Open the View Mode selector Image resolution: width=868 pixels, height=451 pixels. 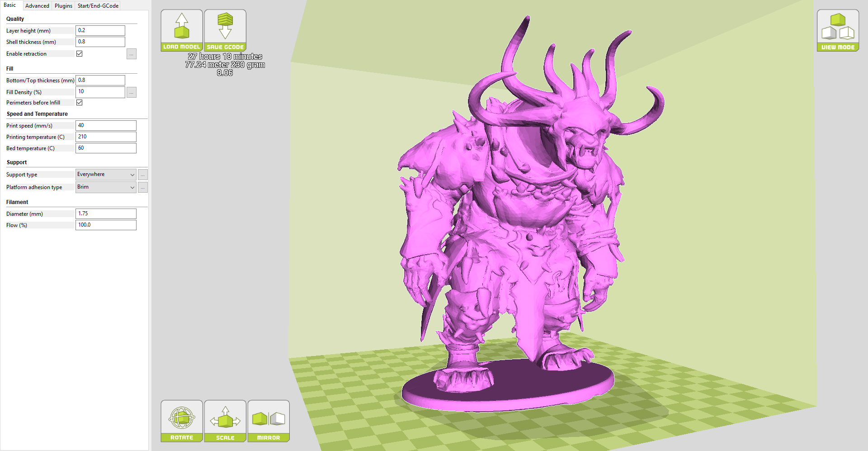[838, 30]
